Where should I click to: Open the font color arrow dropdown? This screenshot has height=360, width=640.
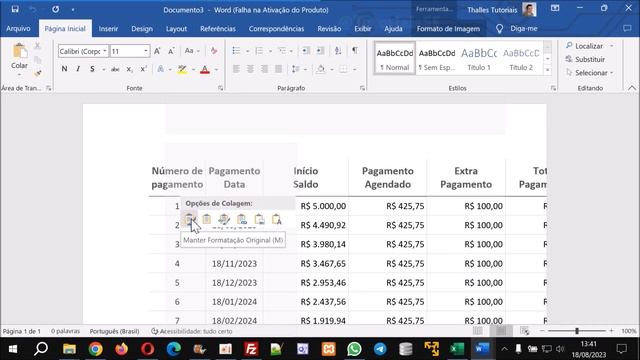tap(216, 69)
